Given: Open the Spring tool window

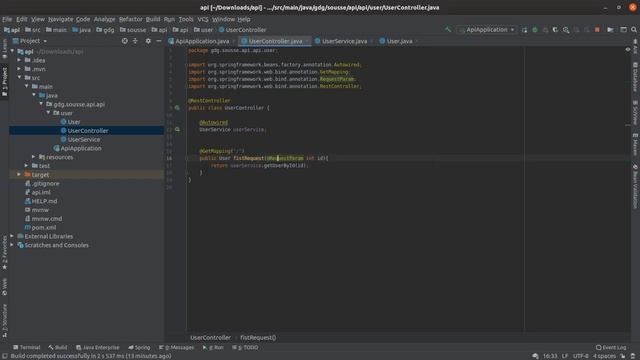Looking at the screenshot, I should 139,347.
